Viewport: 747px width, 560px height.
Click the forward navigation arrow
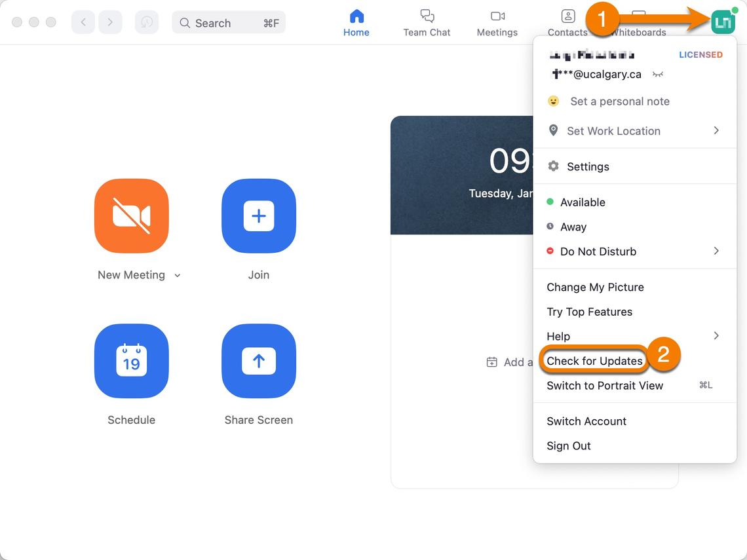click(110, 22)
